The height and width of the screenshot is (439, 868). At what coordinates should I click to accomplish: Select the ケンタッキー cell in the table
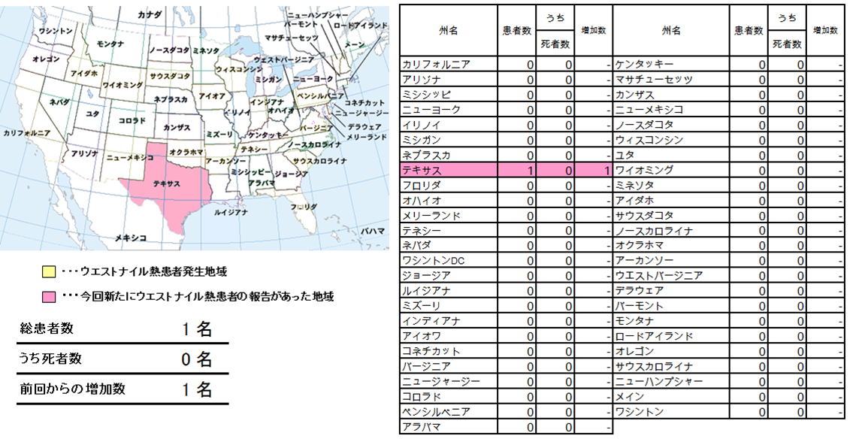[x=672, y=64]
